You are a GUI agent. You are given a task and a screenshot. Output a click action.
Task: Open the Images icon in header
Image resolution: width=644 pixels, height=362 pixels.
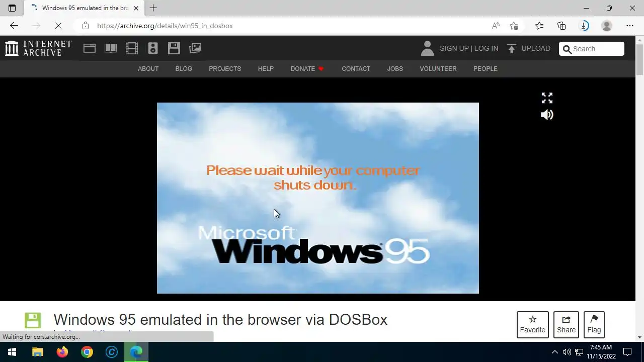[195, 48]
